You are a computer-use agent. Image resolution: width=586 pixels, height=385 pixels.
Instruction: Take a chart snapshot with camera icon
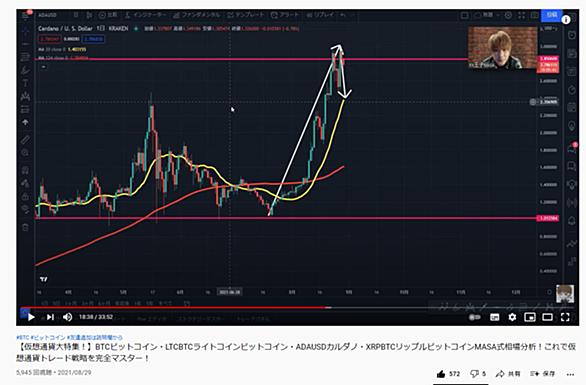point(535,15)
